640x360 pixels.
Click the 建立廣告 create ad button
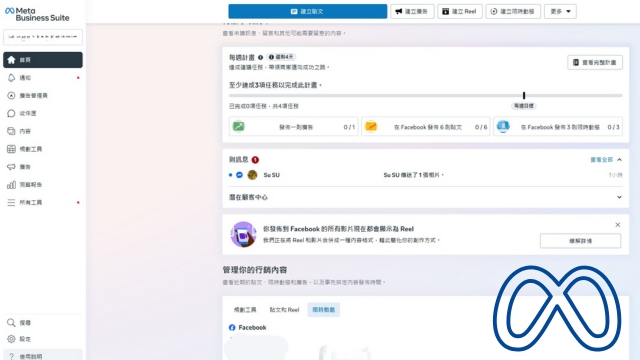(412, 11)
